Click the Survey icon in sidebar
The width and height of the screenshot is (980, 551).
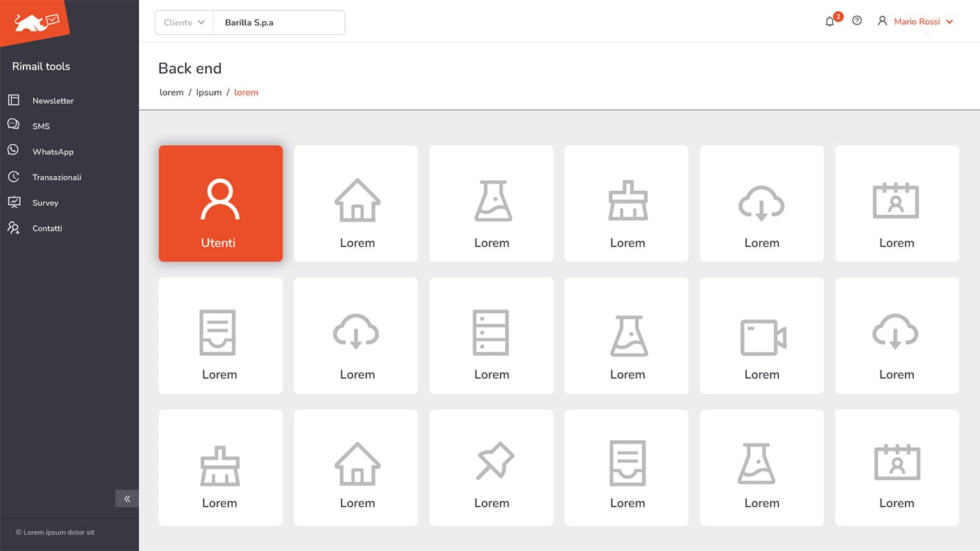pyautogui.click(x=14, y=202)
